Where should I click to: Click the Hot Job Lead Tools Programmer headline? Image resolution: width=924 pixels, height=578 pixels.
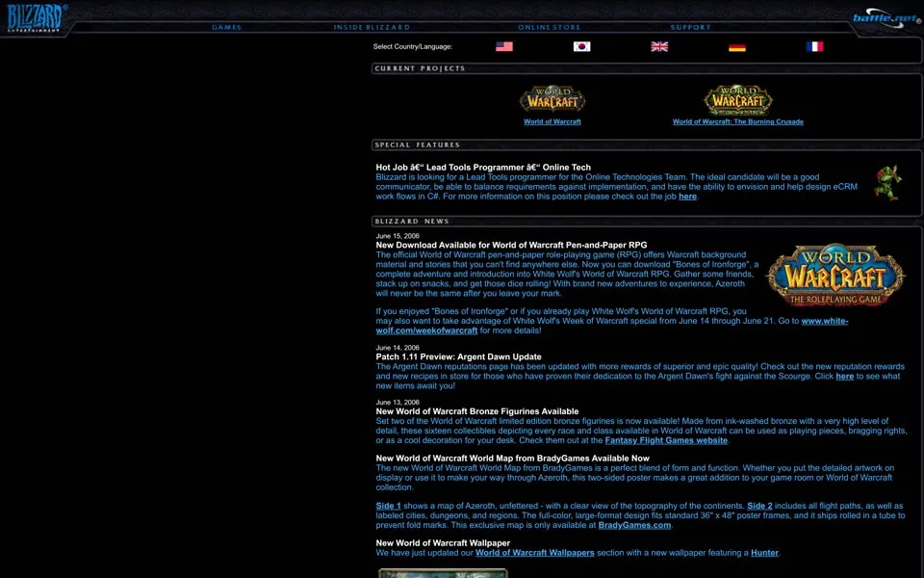pyautogui.click(x=483, y=168)
